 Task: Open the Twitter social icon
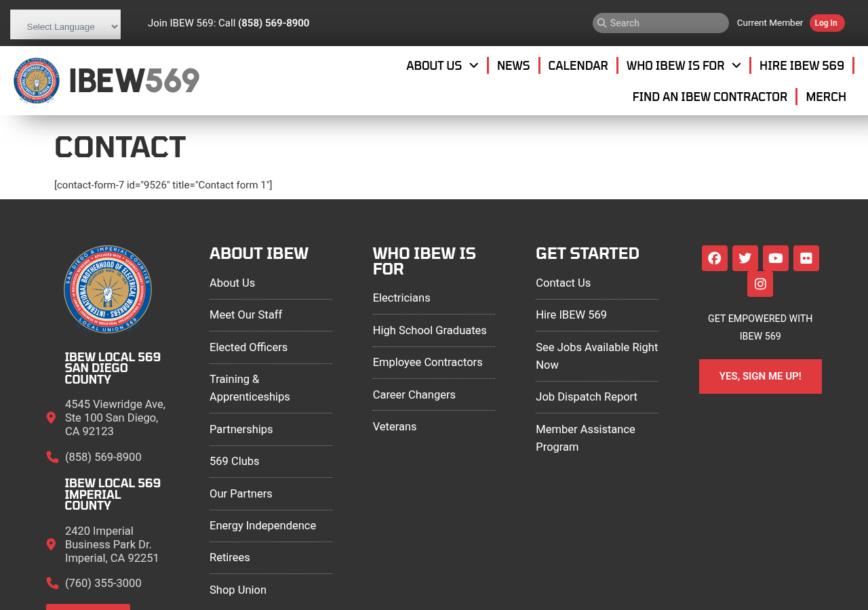(x=745, y=258)
